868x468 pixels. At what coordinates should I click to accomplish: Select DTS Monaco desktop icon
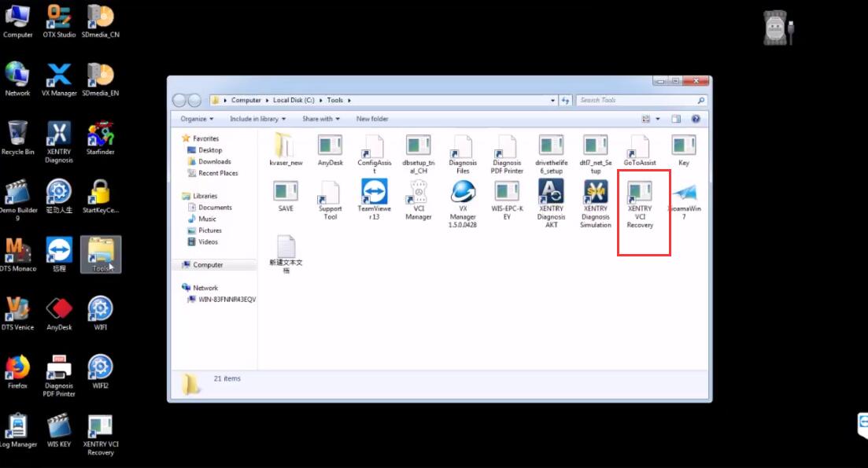[x=18, y=255]
